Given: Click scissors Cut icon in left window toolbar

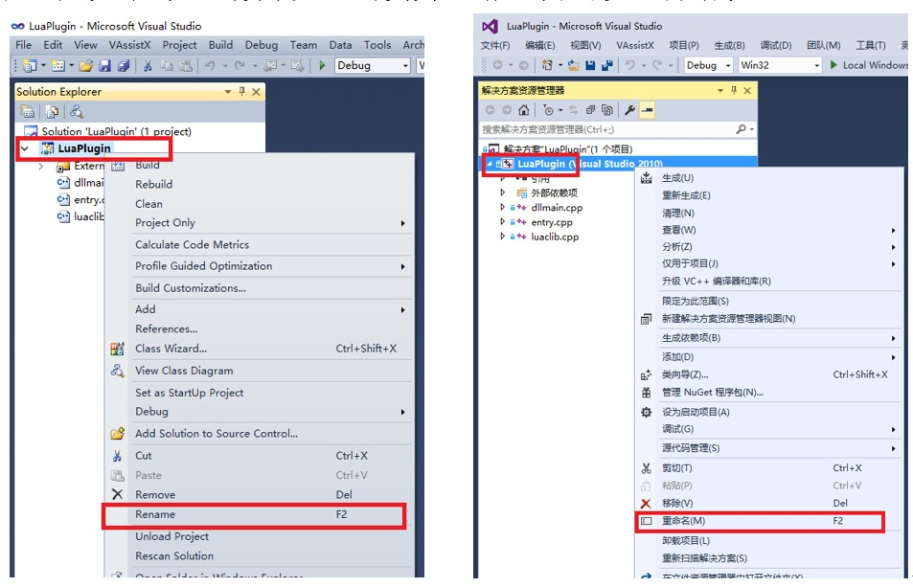Looking at the screenshot, I should pyautogui.click(x=148, y=66).
